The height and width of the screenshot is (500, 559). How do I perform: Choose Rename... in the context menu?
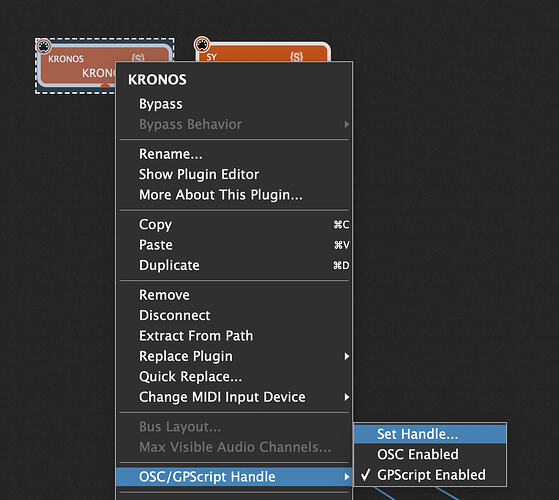(x=234, y=154)
